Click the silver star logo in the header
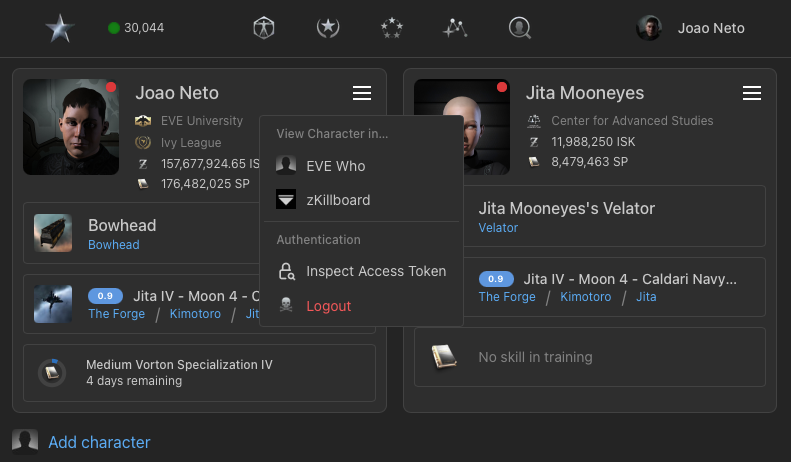This screenshot has height=462, width=791. (x=60, y=28)
